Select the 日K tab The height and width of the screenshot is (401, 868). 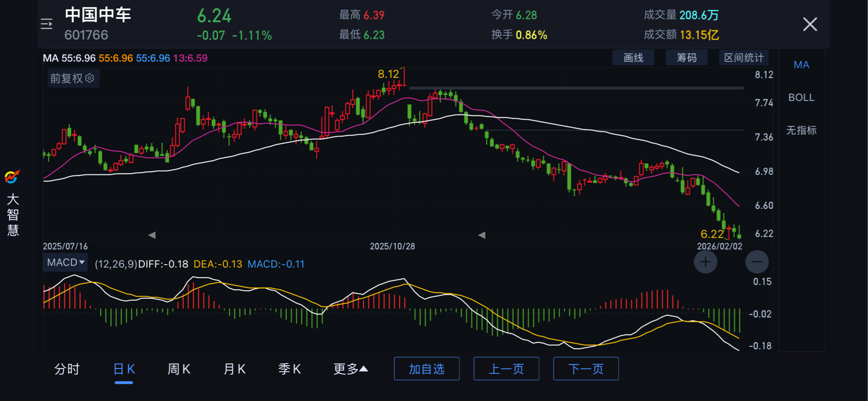[x=124, y=369]
